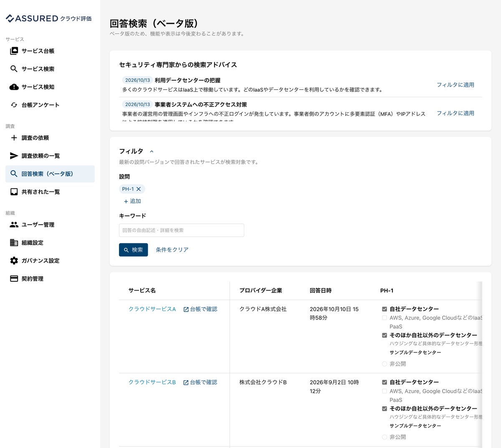Viewport: 501px width, 448px height.
Task: Click the サービス検知 cloud alert icon
Action: [x=14, y=87]
